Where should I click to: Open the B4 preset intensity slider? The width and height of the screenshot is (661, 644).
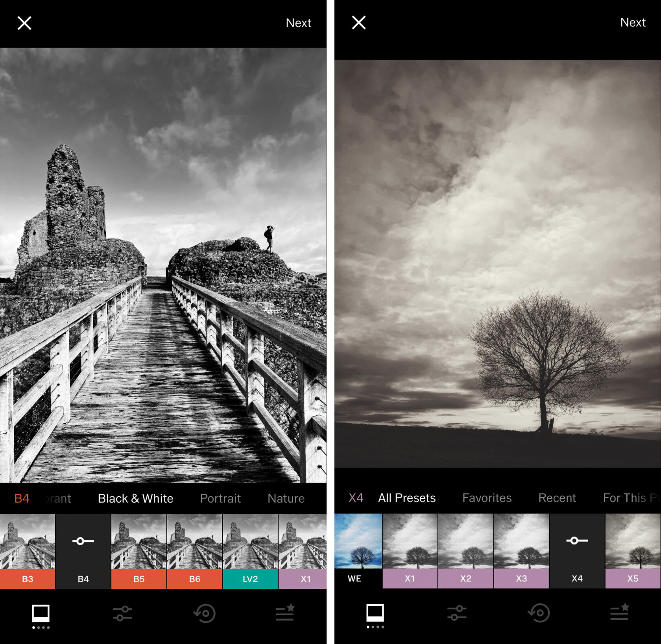82,541
